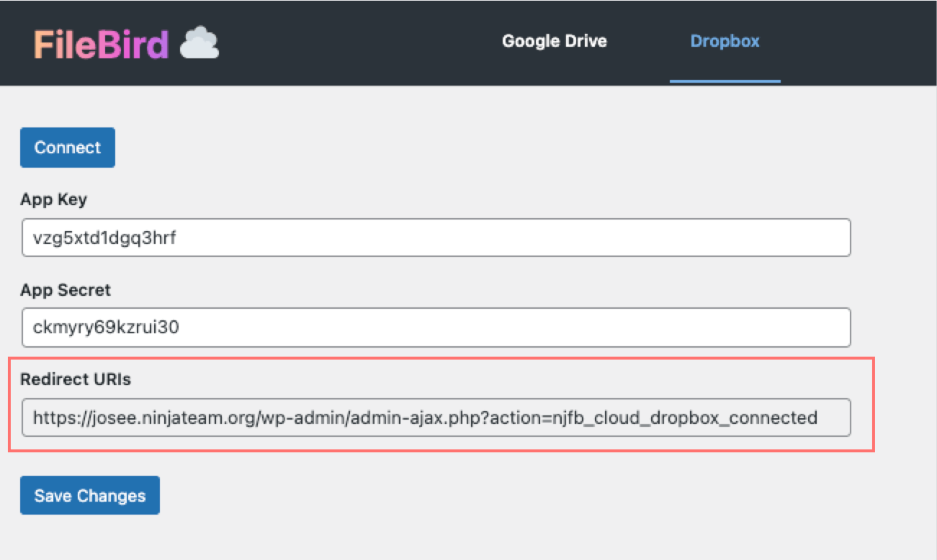Save the Dropbox app credentials

pos(90,495)
